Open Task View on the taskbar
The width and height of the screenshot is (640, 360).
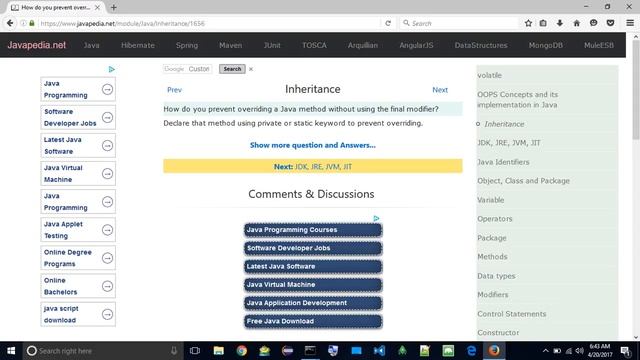(195, 351)
